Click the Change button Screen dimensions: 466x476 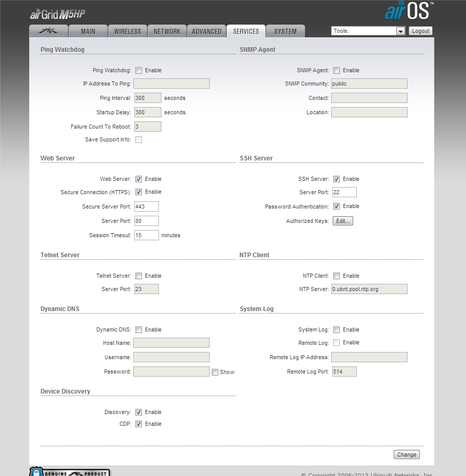click(x=407, y=454)
